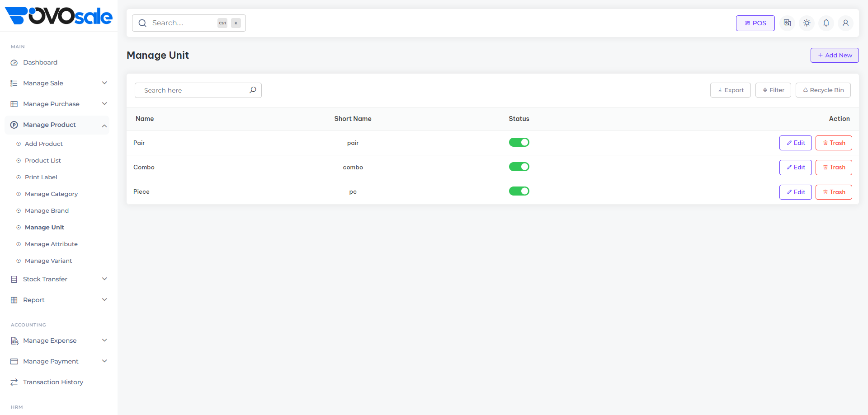The image size is (868, 415).
Task: Click the global search magnifier icon
Action: (x=142, y=23)
